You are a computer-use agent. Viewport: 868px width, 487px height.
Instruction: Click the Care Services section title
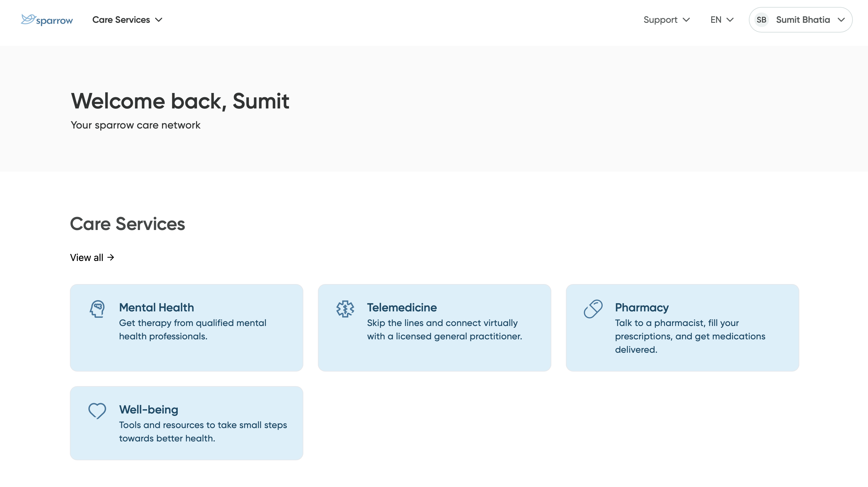[x=127, y=224]
